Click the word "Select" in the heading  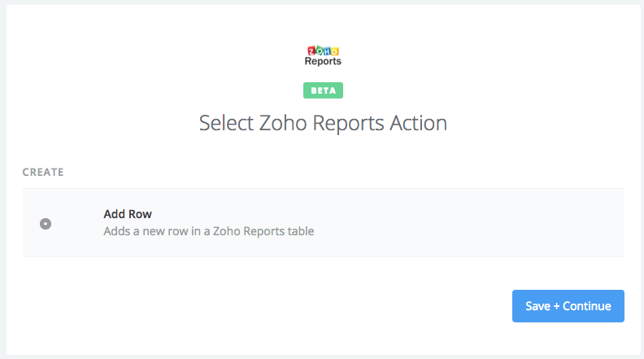pos(227,124)
